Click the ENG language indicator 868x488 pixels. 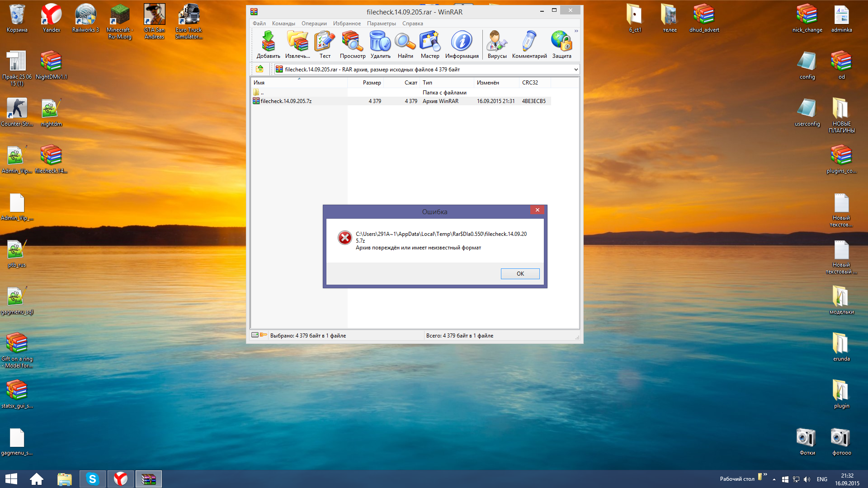pyautogui.click(x=822, y=479)
